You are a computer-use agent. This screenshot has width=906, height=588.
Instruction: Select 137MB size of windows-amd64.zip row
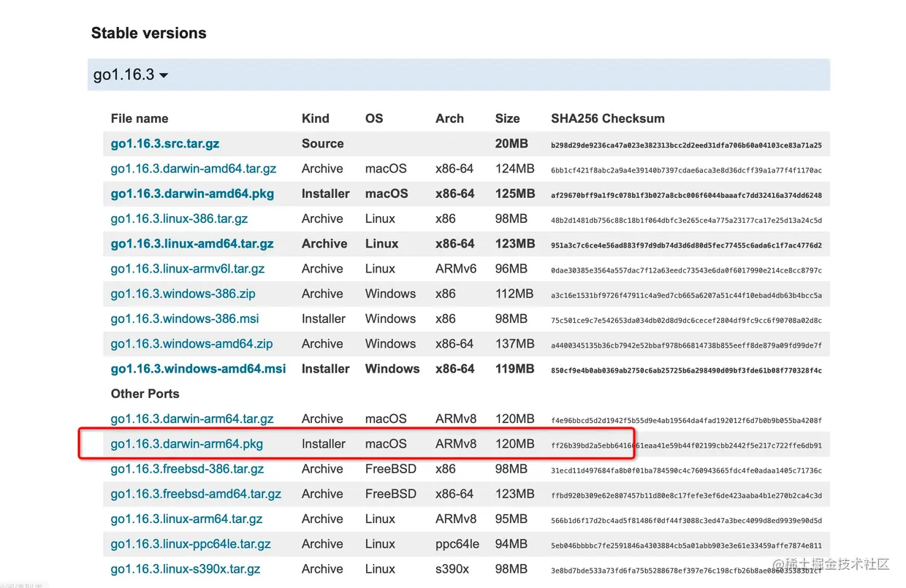pos(514,343)
